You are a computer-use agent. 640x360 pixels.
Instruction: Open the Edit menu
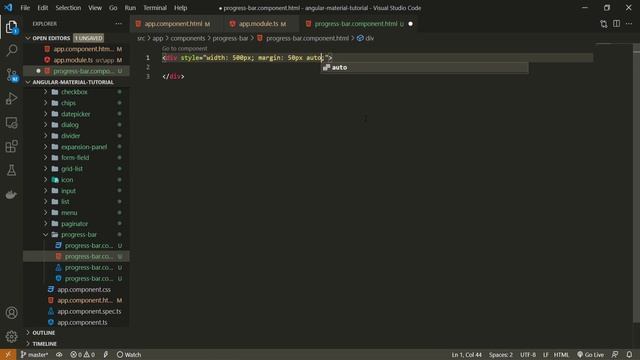click(42, 8)
